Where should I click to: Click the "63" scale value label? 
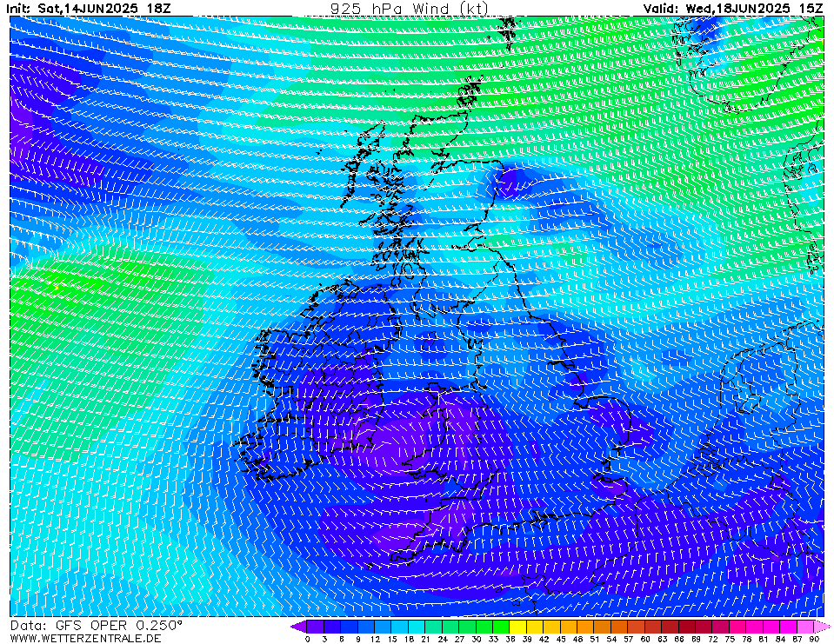point(662,639)
